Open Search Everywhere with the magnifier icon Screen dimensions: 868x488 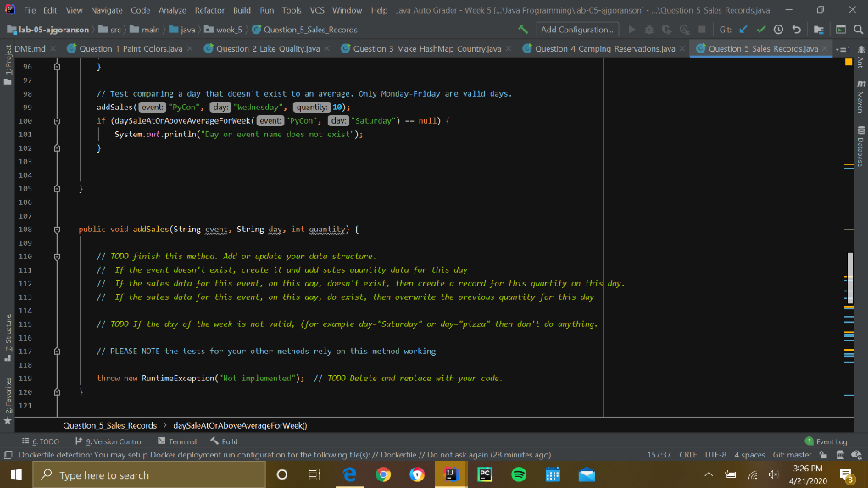point(857,29)
